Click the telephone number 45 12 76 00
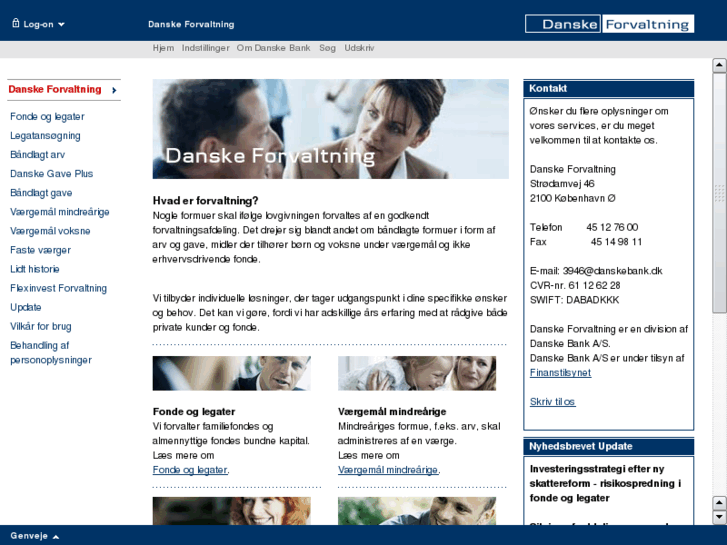Screen dimensions: 727x545 [612, 227]
